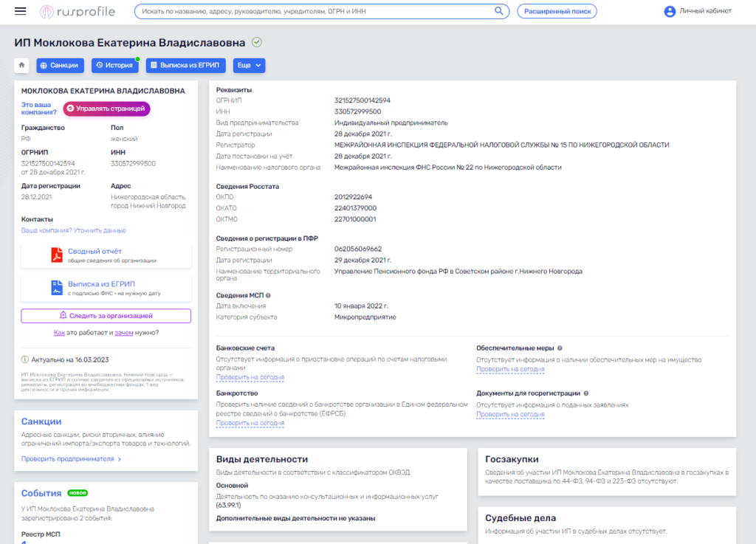This screenshot has height=544, width=756.
Task: Click the ОКТМО value 22701000001
Action: tap(355, 218)
